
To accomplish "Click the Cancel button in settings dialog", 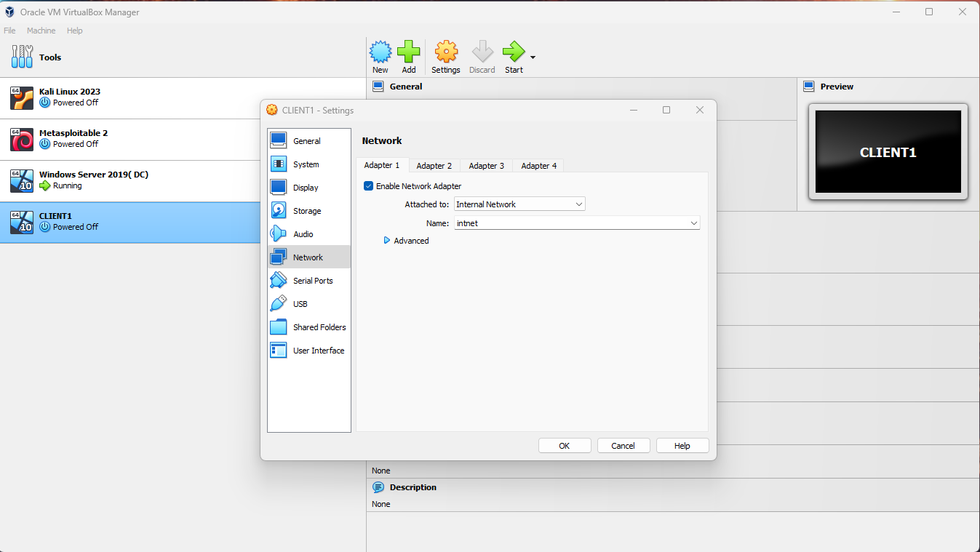I will tap(624, 446).
